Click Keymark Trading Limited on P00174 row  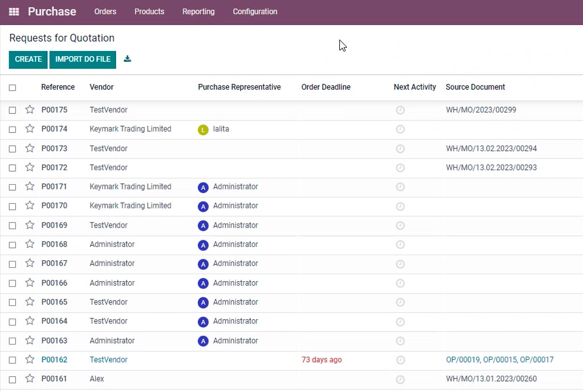pos(130,129)
